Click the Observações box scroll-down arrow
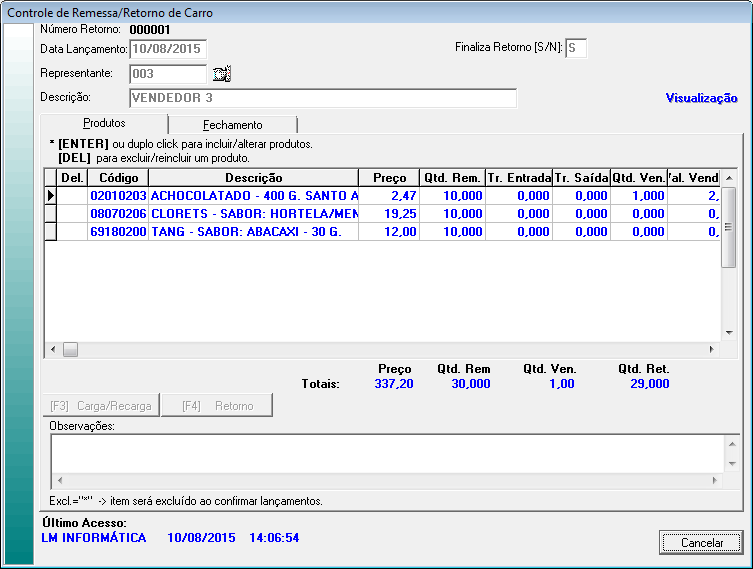This screenshot has height=569, width=753. tap(731, 464)
